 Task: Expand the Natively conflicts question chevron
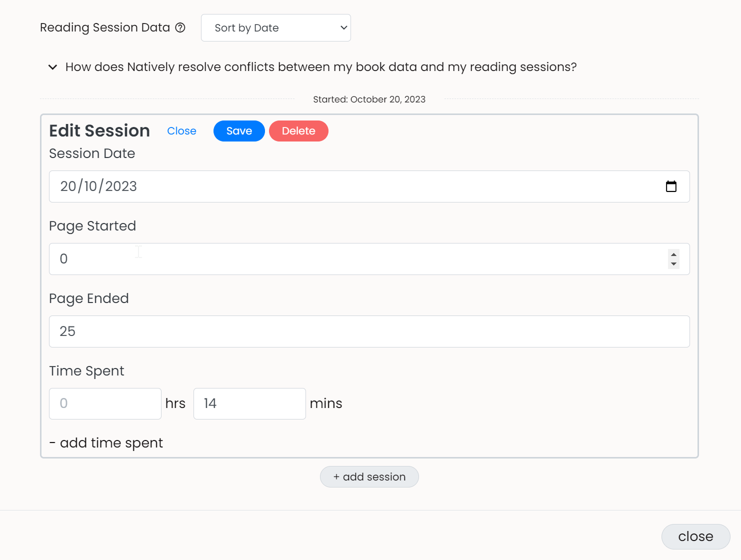click(52, 67)
